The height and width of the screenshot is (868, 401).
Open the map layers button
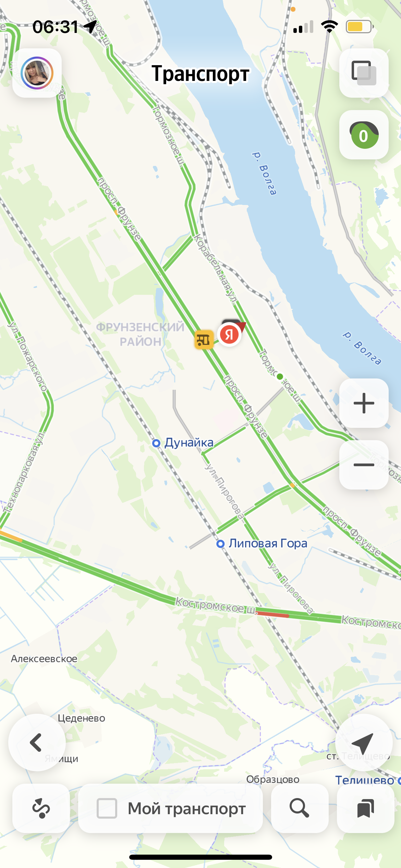coord(364,73)
